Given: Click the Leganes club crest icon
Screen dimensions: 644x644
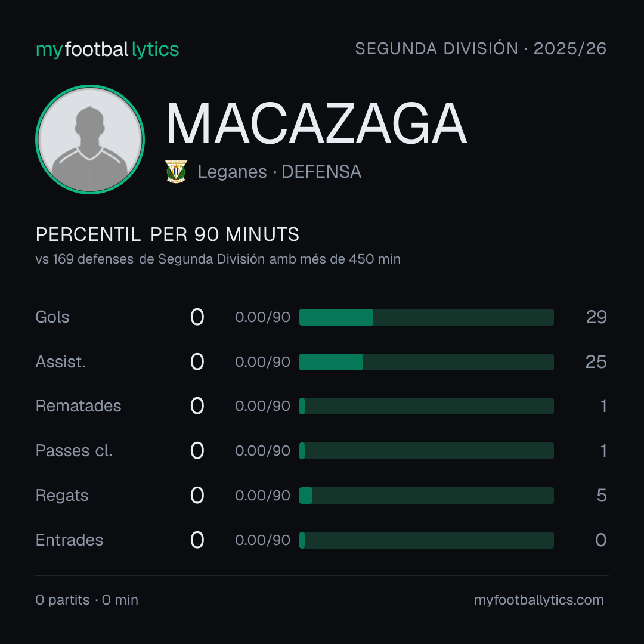Looking at the screenshot, I should click(176, 171).
